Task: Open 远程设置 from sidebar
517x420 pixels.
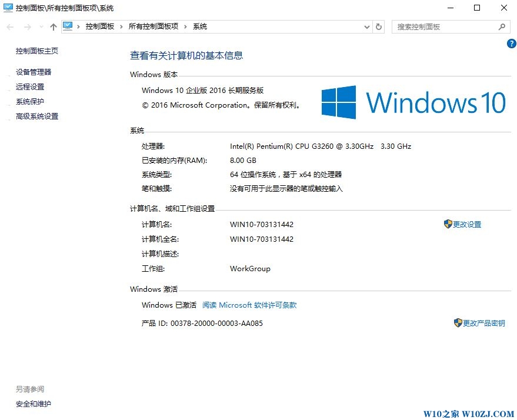Action: coord(30,86)
